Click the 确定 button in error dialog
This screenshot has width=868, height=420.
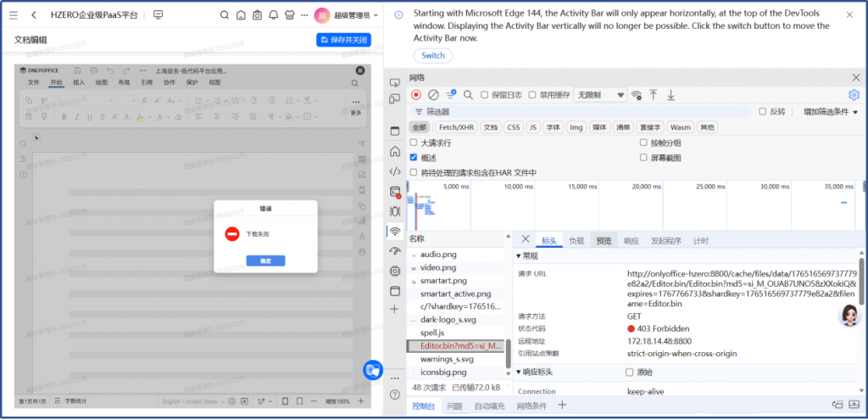pyautogui.click(x=265, y=260)
